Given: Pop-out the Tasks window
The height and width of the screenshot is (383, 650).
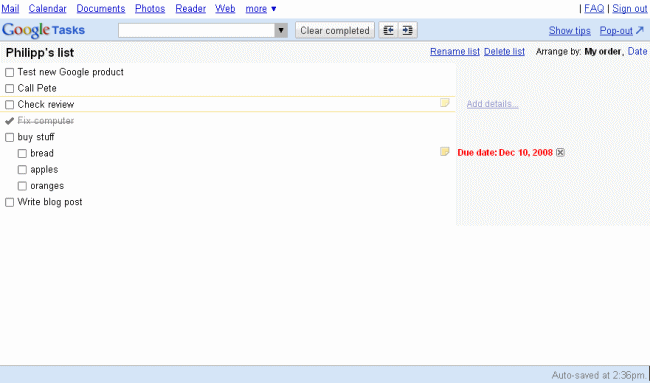Looking at the screenshot, I should click(x=621, y=31).
